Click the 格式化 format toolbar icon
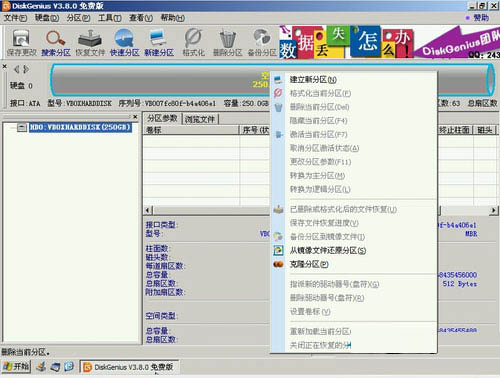 (x=193, y=42)
